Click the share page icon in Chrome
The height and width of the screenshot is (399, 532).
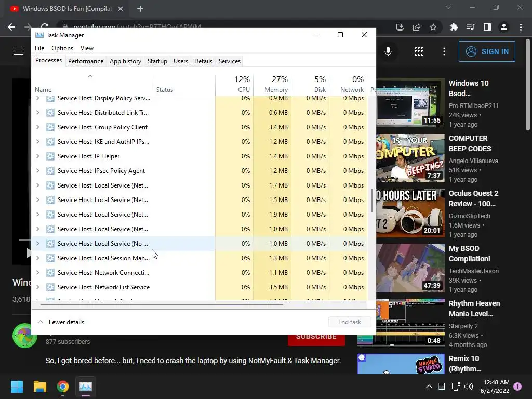coord(417,27)
